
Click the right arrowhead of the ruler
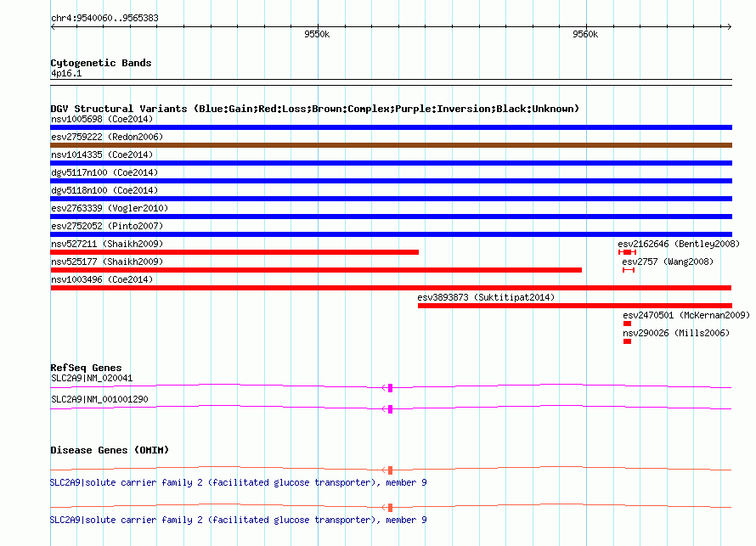coord(729,27)
